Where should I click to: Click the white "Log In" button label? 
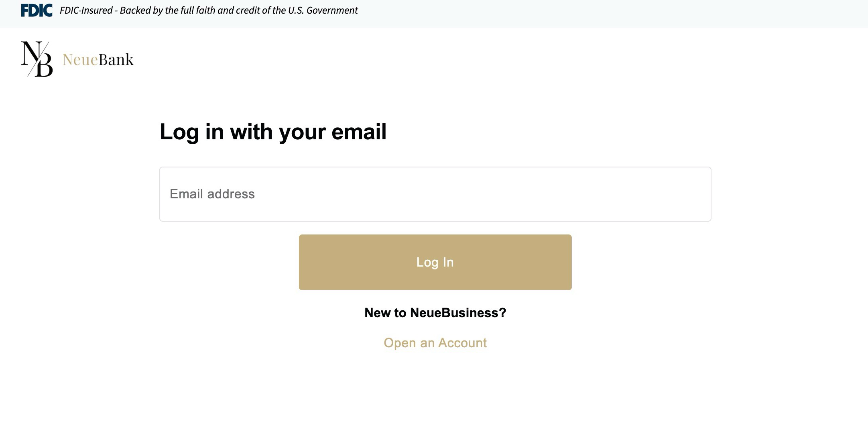[x=435, y=262]
